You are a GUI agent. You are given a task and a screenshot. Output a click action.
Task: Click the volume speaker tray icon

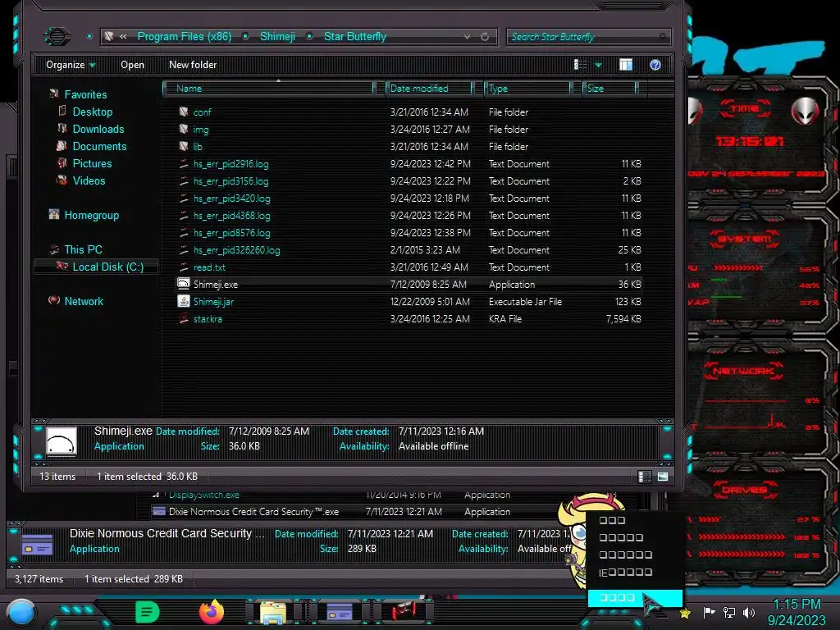click(x=749, y=612)
